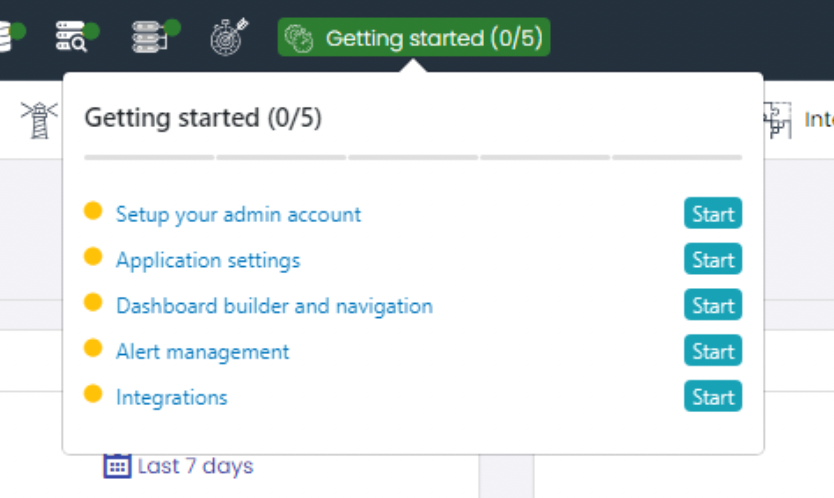This screenshot has height=498, width=834.
Task: Open the Application settings link
Action: [x=208, y=260]
